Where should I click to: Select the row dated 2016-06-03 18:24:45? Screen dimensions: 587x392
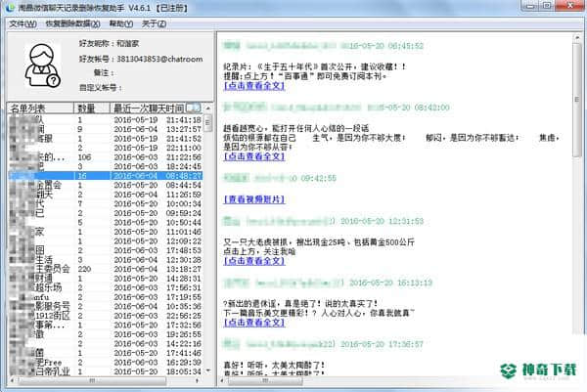(106, 166)
